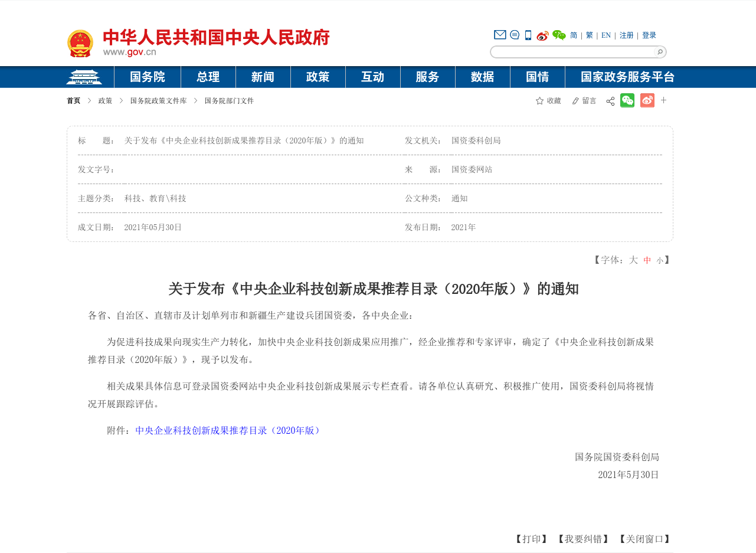Share article with the green WeChat icon
The width and height of the screenshot is (756, 553).
click(x=627, y=100)
